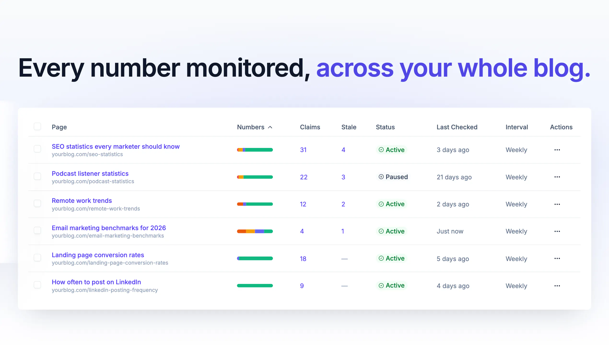
Task: Check the Podcast listener statistics row checkbox
Action: (x=37, y=176)
